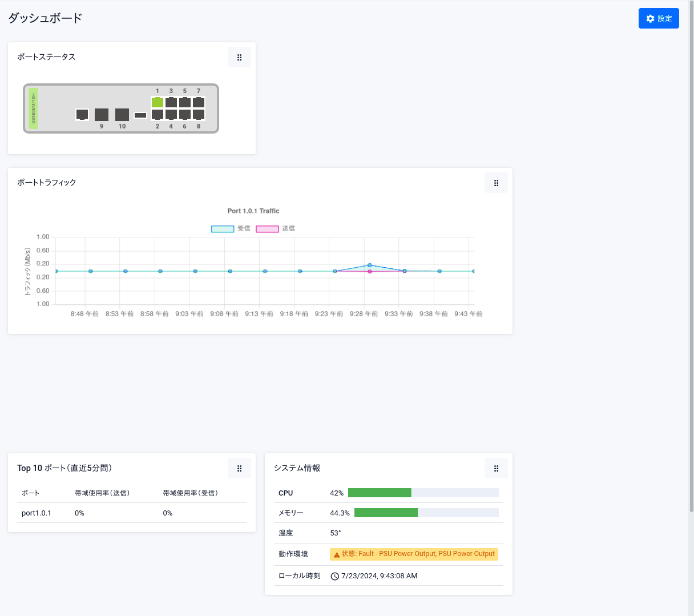Image resolution: width=694 pixels, height=616 pixels.
Task: Select port 10 SFP slot icon
Action: tap(122, 115)
